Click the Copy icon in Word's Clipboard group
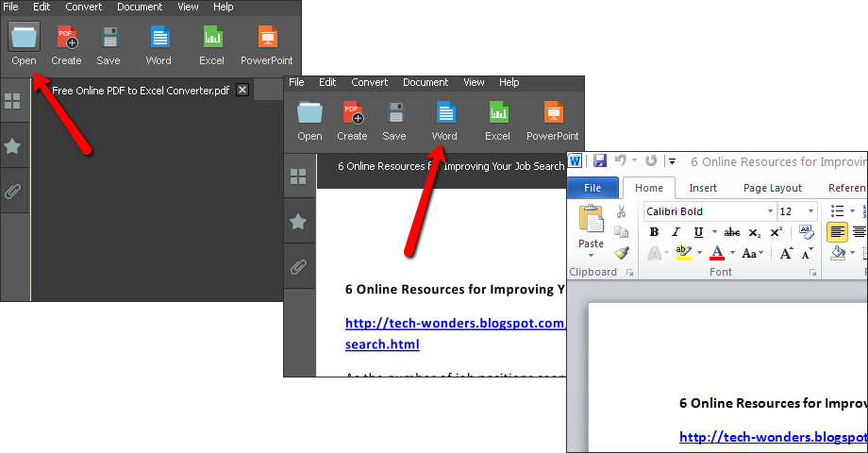Viewport: 868px width, 453px height. tap(621, 232)
